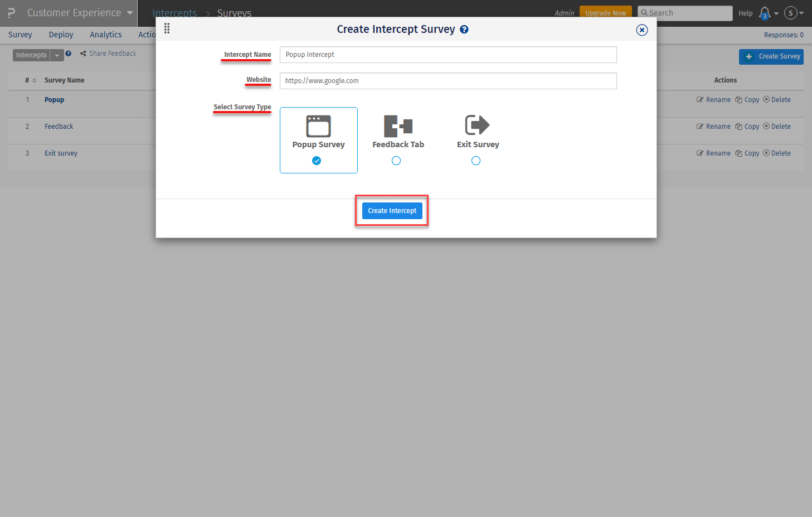Open the Customer Experience project dropdown
The height and width of the screenshot is (517, 812).
[x=129, y=12]
